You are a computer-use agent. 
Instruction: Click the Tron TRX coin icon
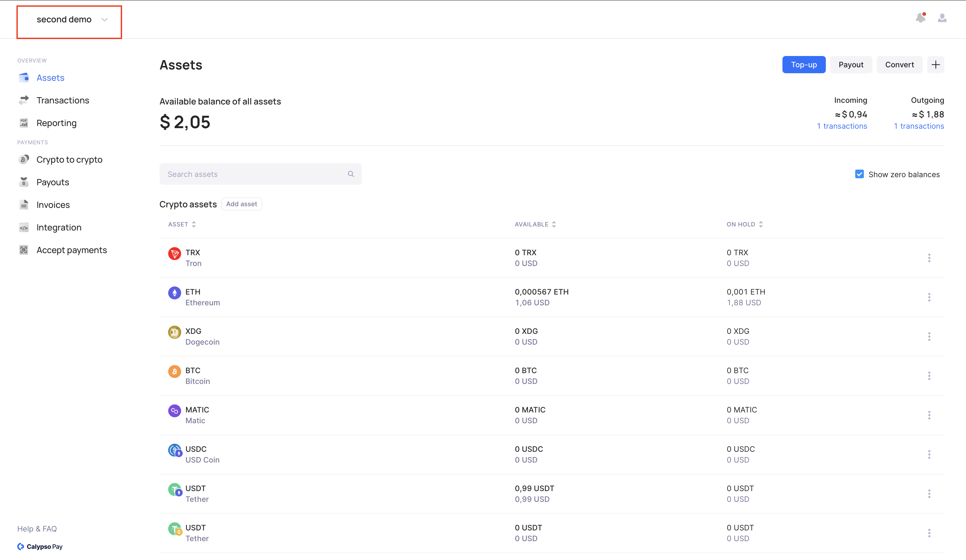pyautogui.click(x=174, y=254)
